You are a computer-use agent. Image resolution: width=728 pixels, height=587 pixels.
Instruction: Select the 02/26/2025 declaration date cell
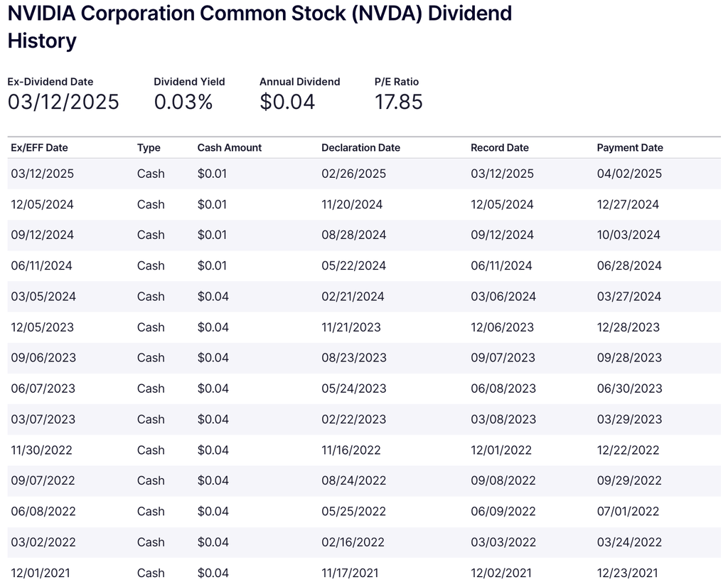[353, 174]
